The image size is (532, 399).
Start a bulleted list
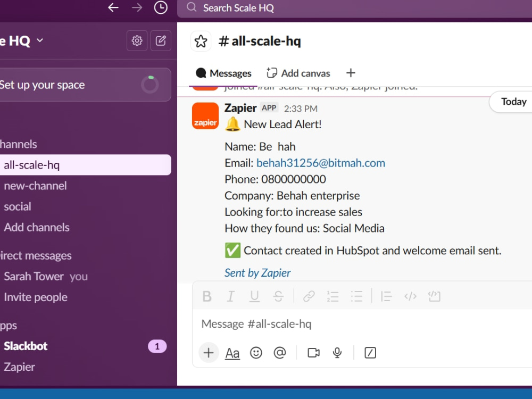pyautogui.click(x=356, y=296)
